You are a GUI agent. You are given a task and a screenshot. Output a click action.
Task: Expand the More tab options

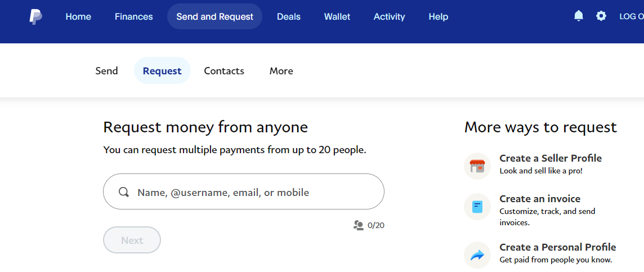coord(281,70)
